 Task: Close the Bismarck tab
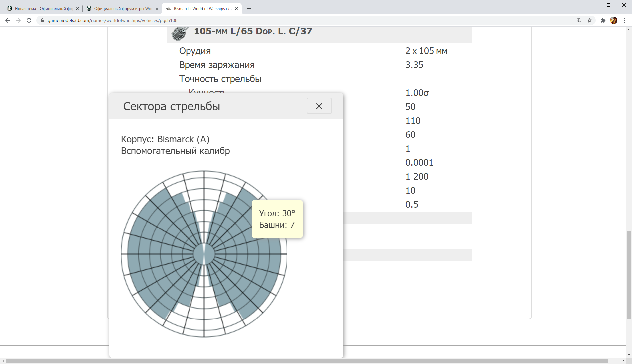pyautogui.click(x=236, y=9)
